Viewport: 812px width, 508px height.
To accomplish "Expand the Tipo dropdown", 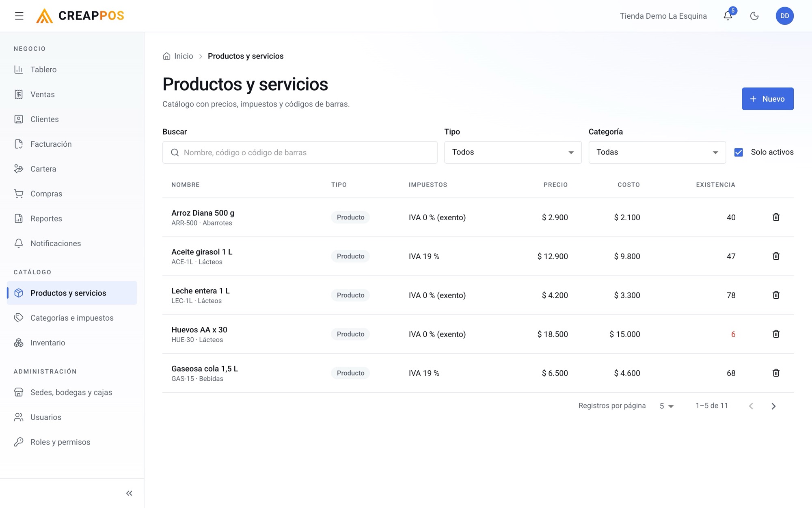I will pos(513,152).
